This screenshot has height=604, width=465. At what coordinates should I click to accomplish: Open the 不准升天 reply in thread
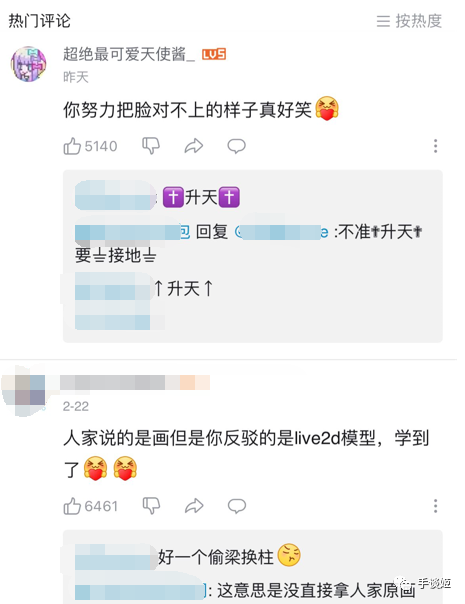tap(248, 243)
